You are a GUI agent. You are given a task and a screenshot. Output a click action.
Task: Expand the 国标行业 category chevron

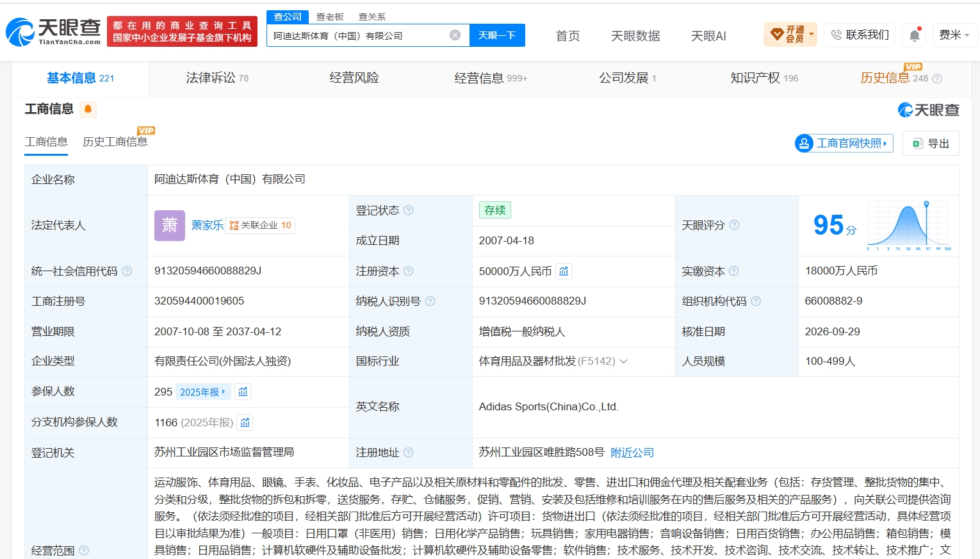[624, 362]
